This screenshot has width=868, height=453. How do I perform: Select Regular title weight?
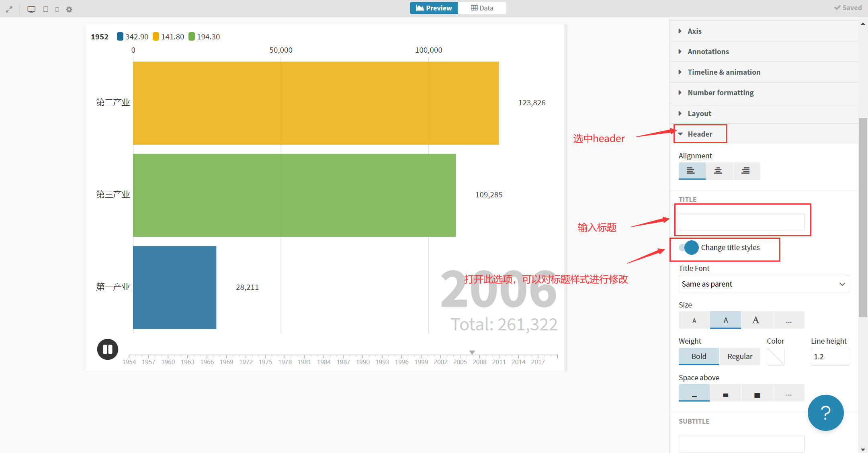(739, 357)
